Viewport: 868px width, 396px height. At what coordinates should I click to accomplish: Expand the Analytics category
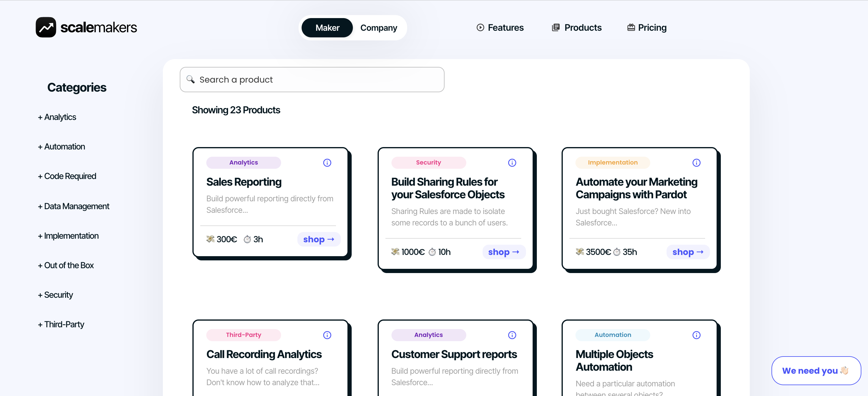(x=57, y=117)
